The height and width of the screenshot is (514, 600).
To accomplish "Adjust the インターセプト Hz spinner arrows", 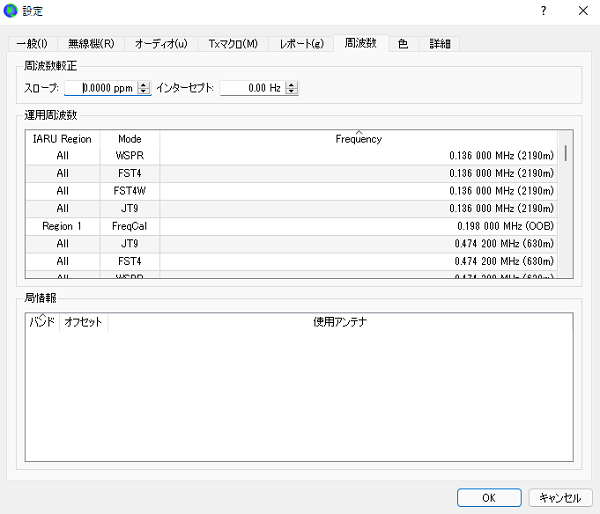I will [291, 88].
